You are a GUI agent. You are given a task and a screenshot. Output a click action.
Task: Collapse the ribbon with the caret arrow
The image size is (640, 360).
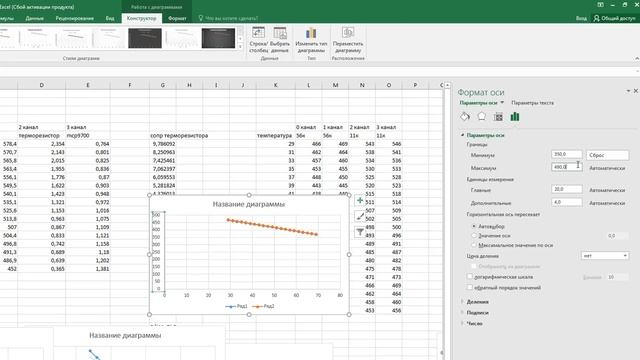tap(637, 59)
